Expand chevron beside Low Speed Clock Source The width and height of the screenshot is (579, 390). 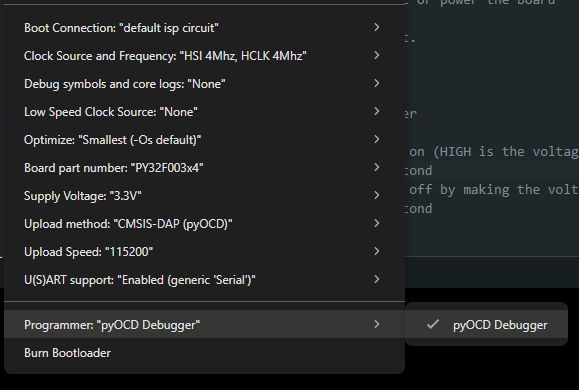point(377,111)
